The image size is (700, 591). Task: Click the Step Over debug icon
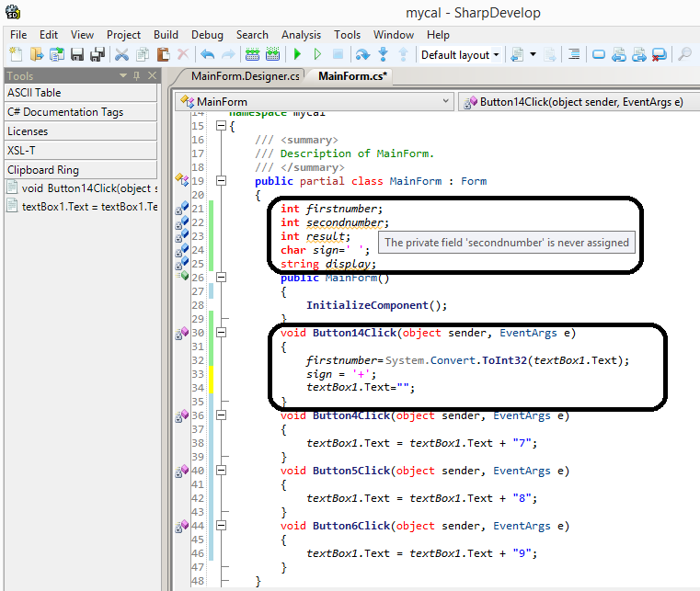pyautogui.click(x=362, y=55)
